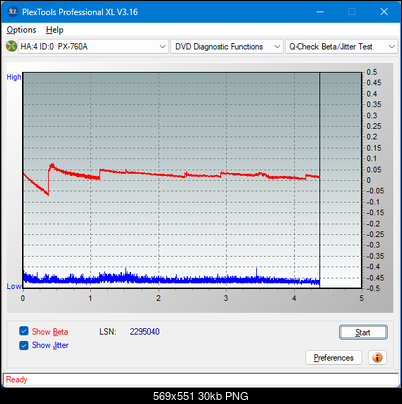Click the Start button
This screenshot has width=402, height=404.
coord(363,332)
